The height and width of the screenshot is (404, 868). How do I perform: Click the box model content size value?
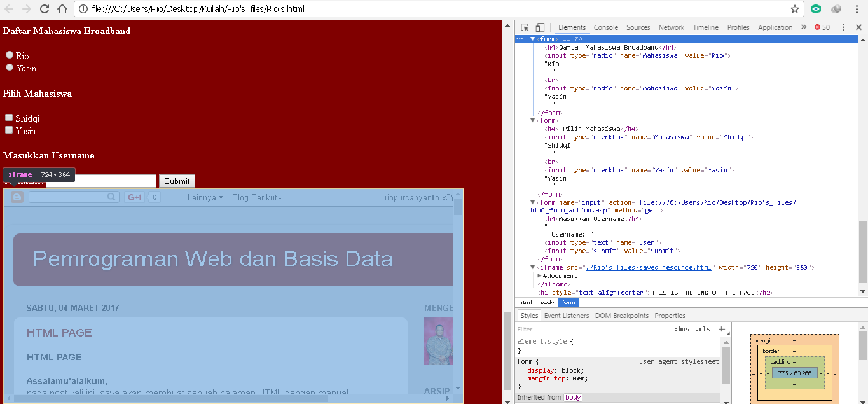coord(794,373)
